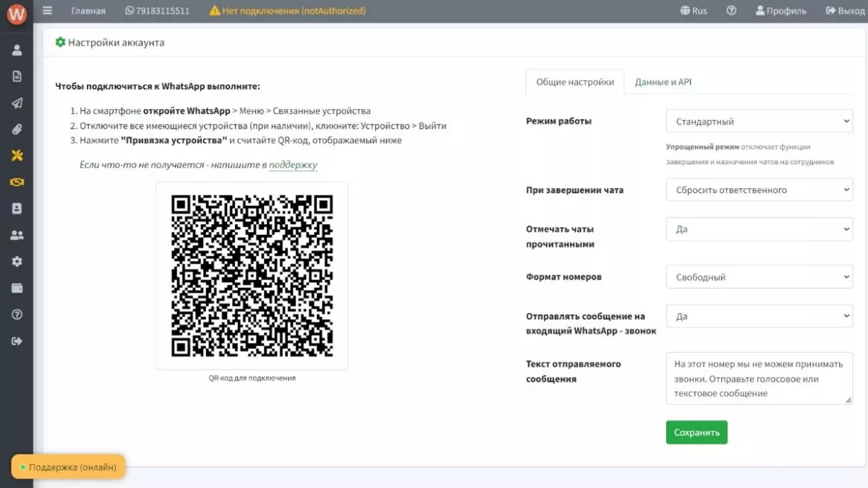Open the yellow handshake sidebar icon
Viewport: 868px width, 488px height.
17,182
